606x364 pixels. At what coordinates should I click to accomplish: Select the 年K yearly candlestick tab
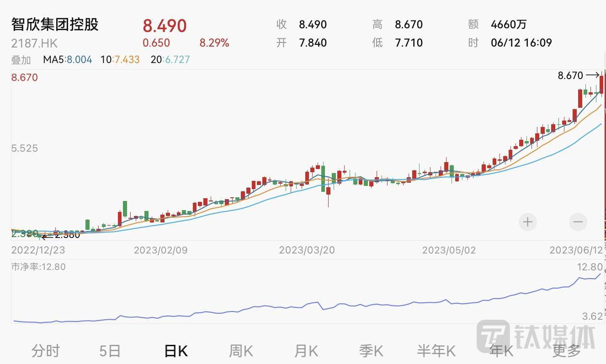point(501,351)
